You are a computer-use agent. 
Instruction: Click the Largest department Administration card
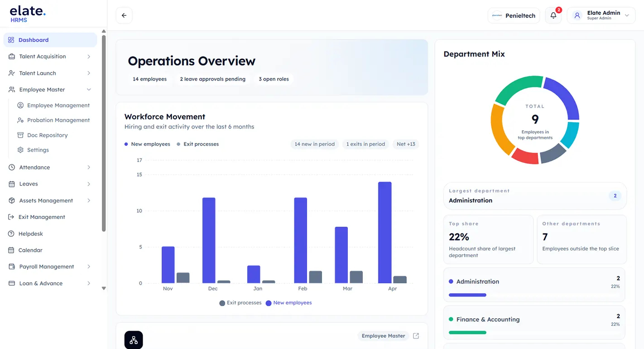pyautogui.click(x=535, y=196)
